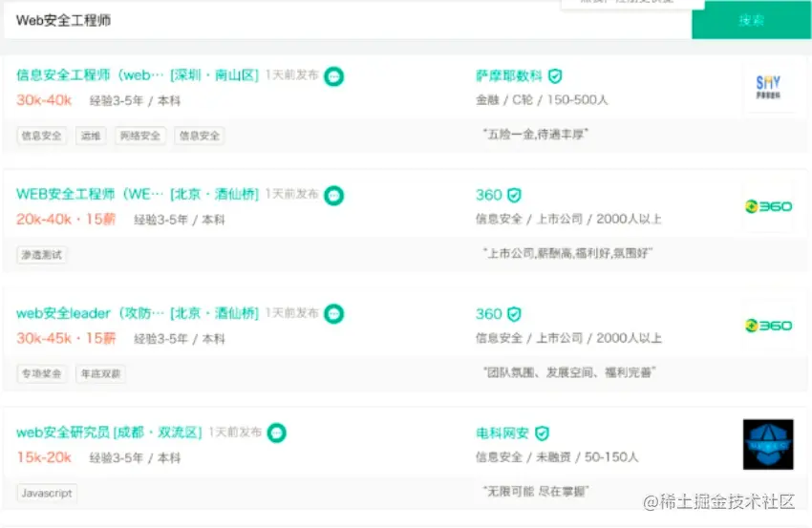Click 360 logo in WEB安全工程师 row
The height and width of the screenshot is (528, 812).
click(x=768, y=206)
